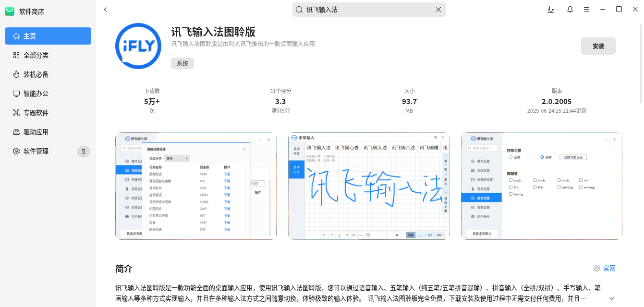Click the 5万+ download count

(152, 101)
